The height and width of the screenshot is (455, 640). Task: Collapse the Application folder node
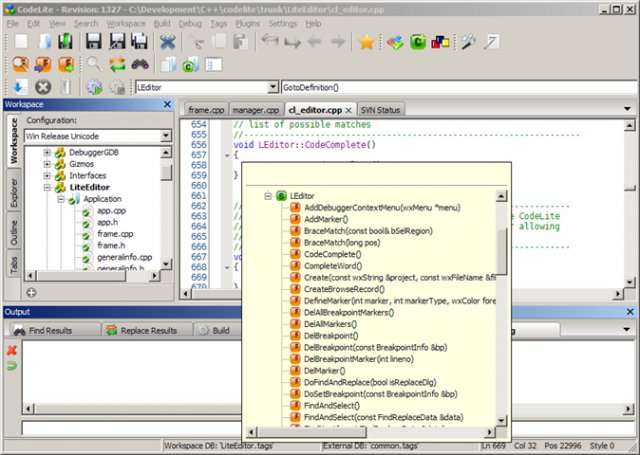coord(61,199)
